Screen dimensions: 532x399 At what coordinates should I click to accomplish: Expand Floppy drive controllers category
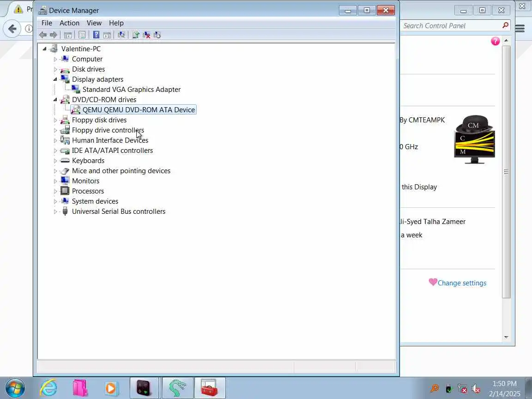[x=55, y=130]
